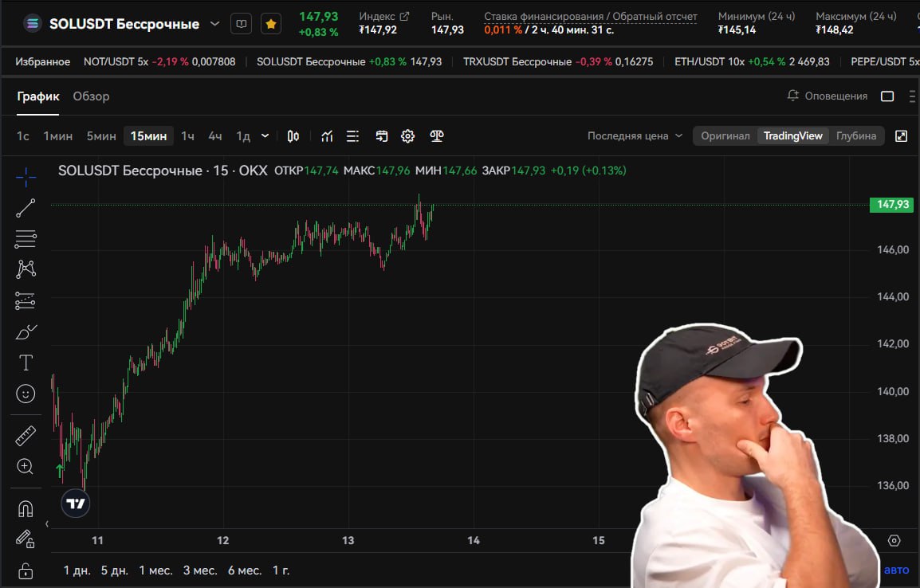The width and height of the screenshot is (920, 588).
Task: Select the 1мин timeframe
Action: (x=58, y=136)
